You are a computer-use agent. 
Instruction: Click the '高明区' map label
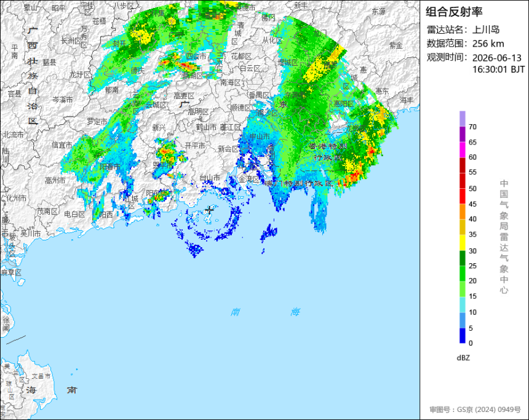(x=198, y=112)
